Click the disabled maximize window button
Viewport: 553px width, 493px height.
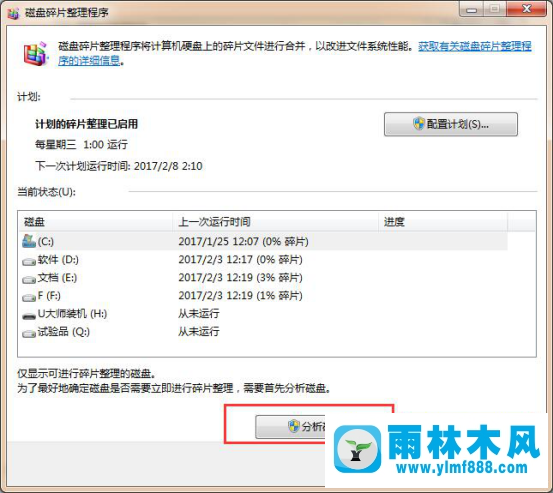pyautogui.click(x=495, y=9)
